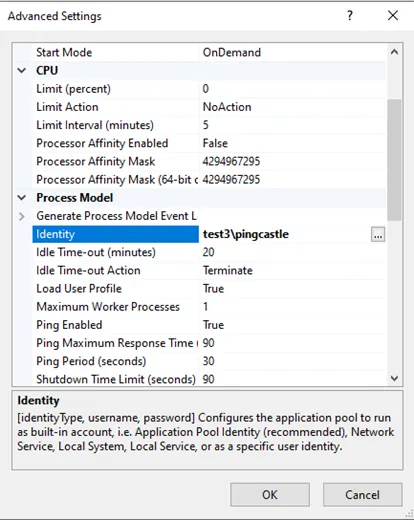Select the Limit Action NoAction value

[227, 107]
